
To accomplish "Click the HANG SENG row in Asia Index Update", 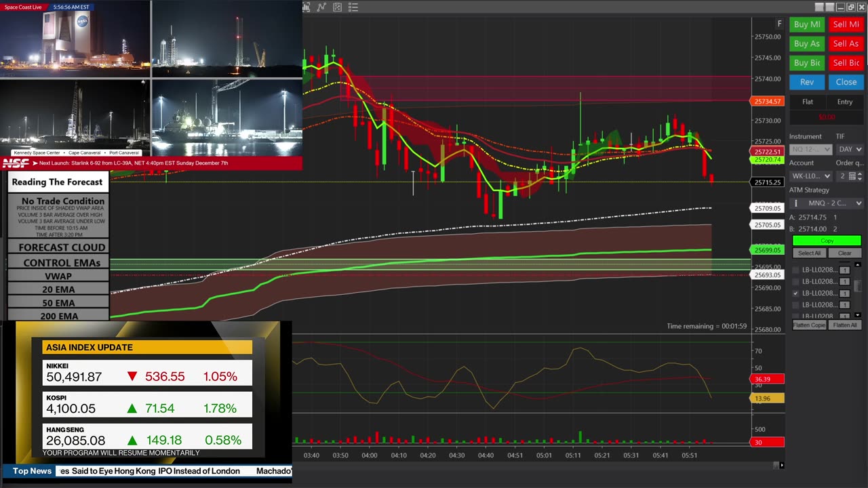I will pyautogui.click(x=148, y=436).
